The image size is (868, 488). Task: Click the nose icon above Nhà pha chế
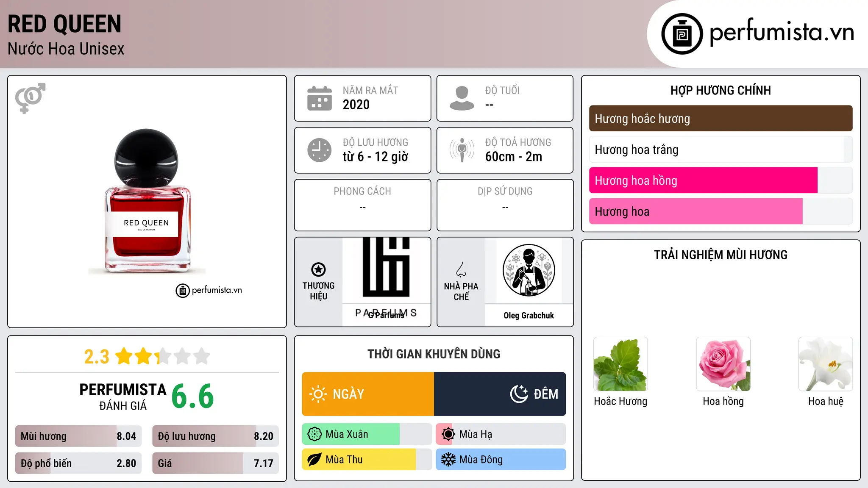click(x=461, y=269)
